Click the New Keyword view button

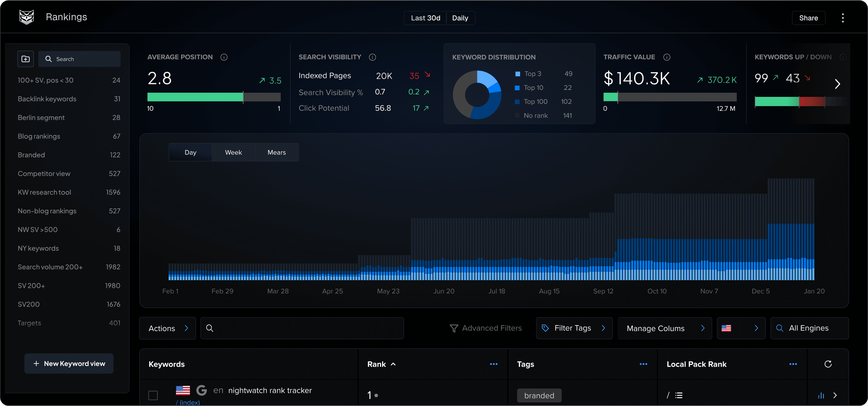click(69, 363)
